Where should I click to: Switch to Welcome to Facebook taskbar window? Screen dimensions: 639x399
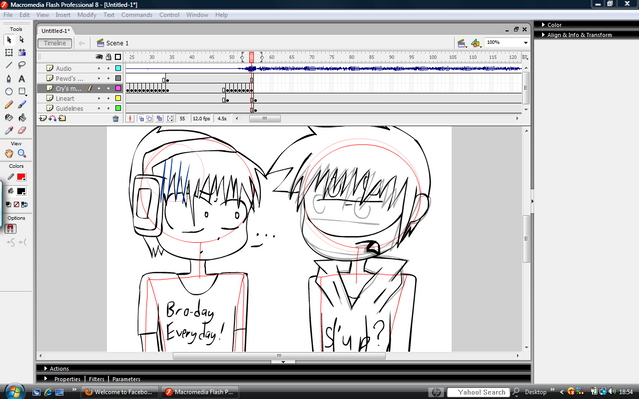[x=119, y=392]
